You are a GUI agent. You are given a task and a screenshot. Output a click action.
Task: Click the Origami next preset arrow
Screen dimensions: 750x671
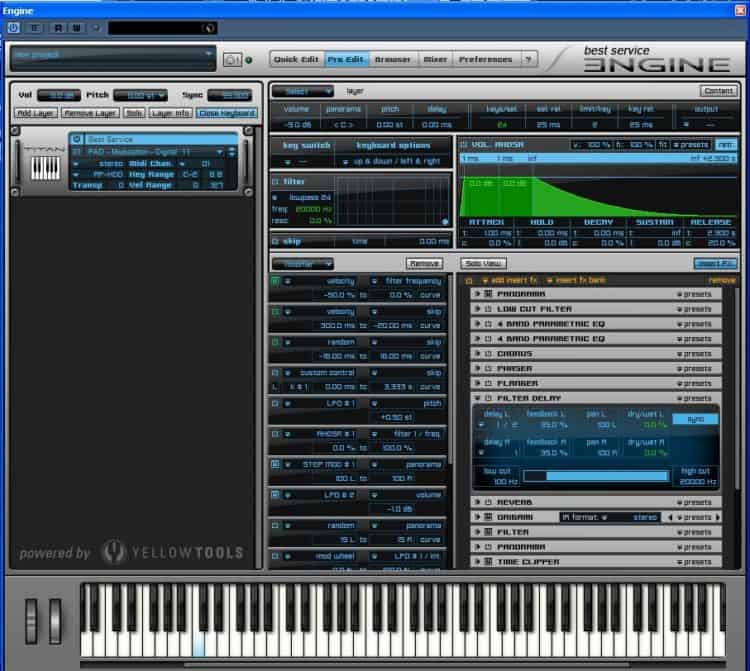717,517
